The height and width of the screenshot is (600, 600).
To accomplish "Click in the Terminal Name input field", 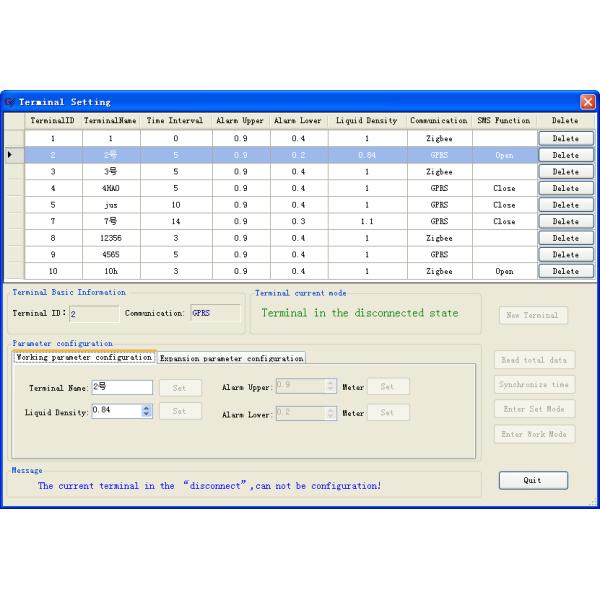I will (120, 386).
